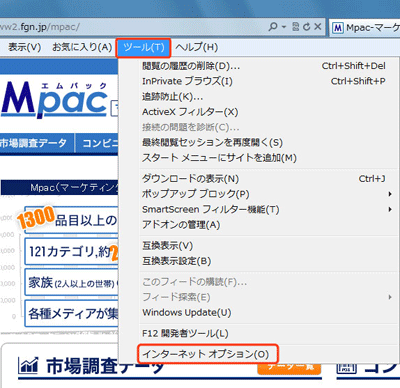
Task: Open the address bar search dropdown arrow
Action: (284, 27)
